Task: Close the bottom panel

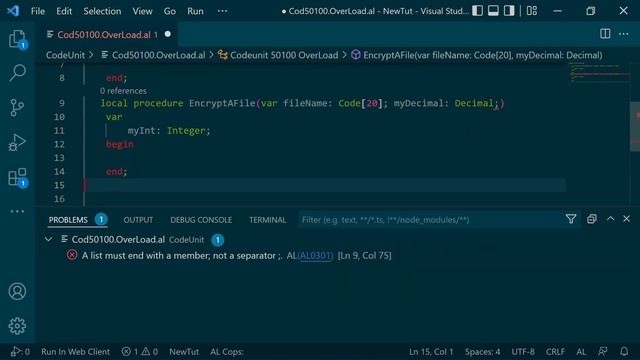Action: [627, 219]
